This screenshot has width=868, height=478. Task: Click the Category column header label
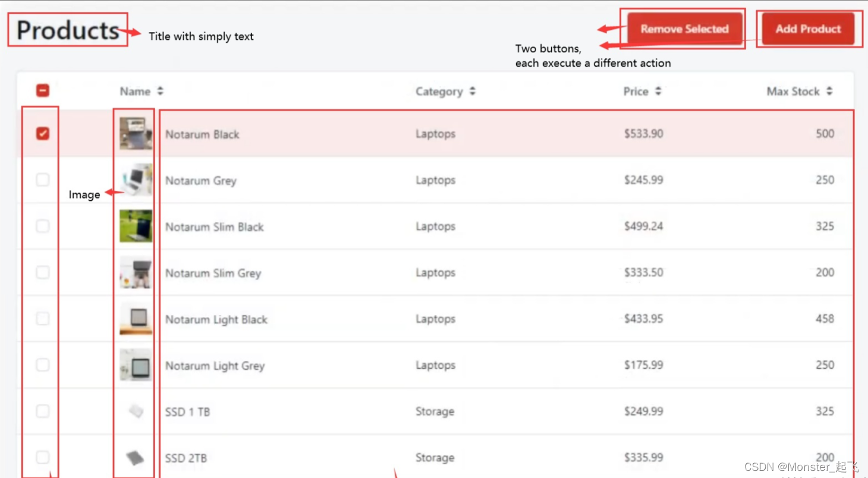439,92
